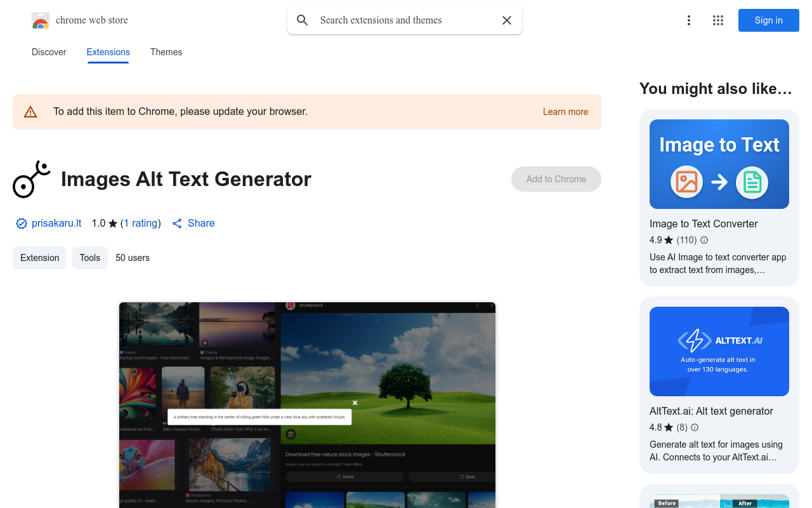The height and width of the screenshot is (508, 812).
Task: Sign in with the blue button
Action: (x=769, y=20)
